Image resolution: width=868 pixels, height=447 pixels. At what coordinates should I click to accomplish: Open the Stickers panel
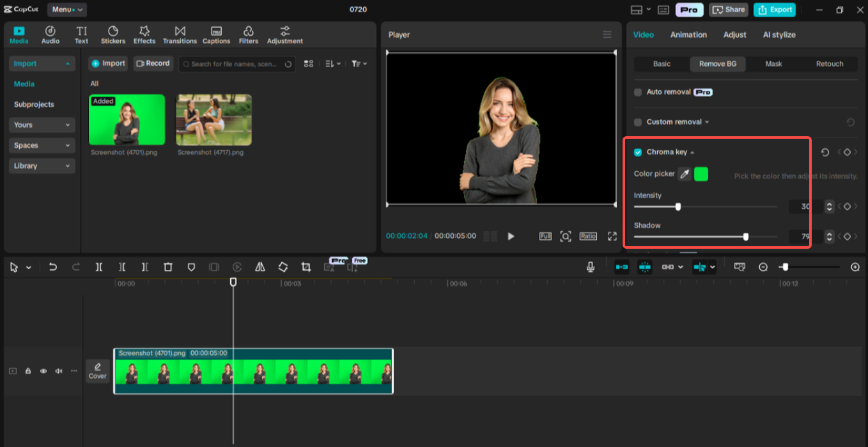[112, 35]
